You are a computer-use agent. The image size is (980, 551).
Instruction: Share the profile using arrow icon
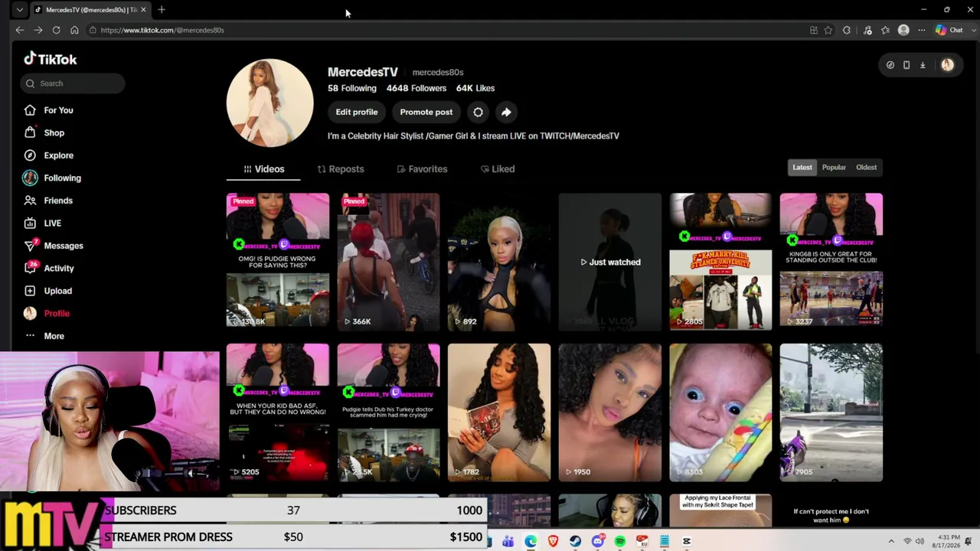(506, 112)
